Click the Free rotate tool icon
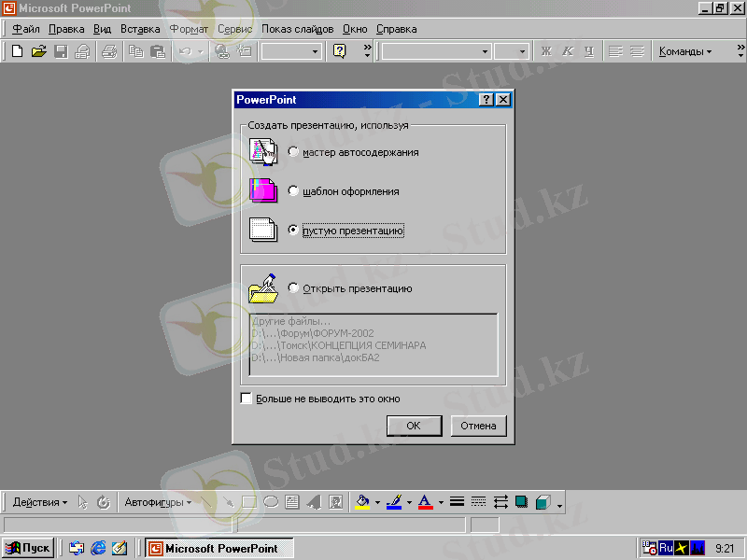Screen dimensions: 747x560 [104, 502]
